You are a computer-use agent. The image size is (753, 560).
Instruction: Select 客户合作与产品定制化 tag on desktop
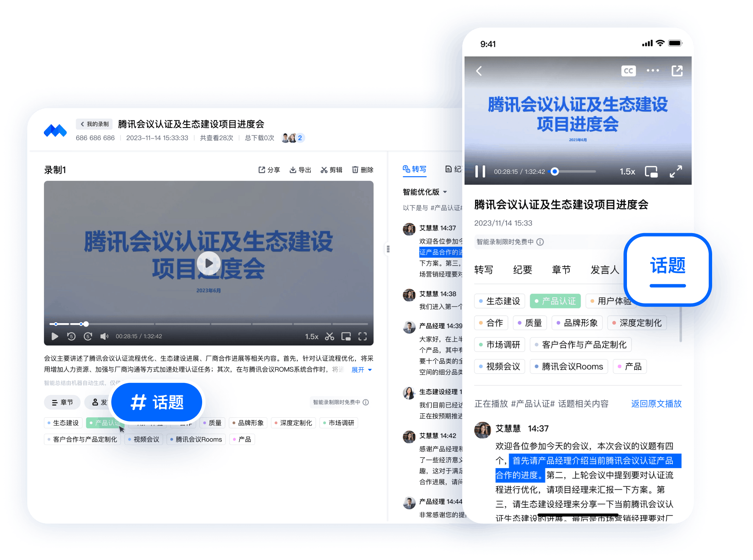click(83, 439)
